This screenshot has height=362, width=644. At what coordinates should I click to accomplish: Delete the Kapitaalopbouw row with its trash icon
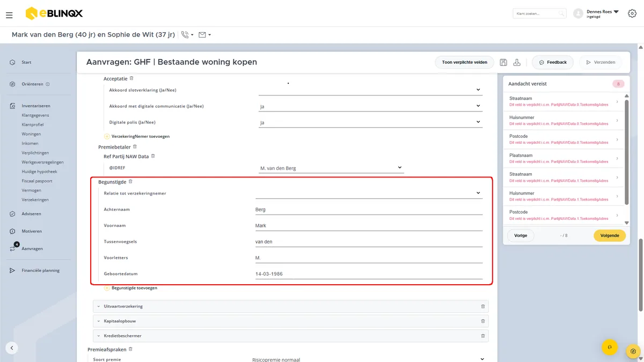(483, 321)
